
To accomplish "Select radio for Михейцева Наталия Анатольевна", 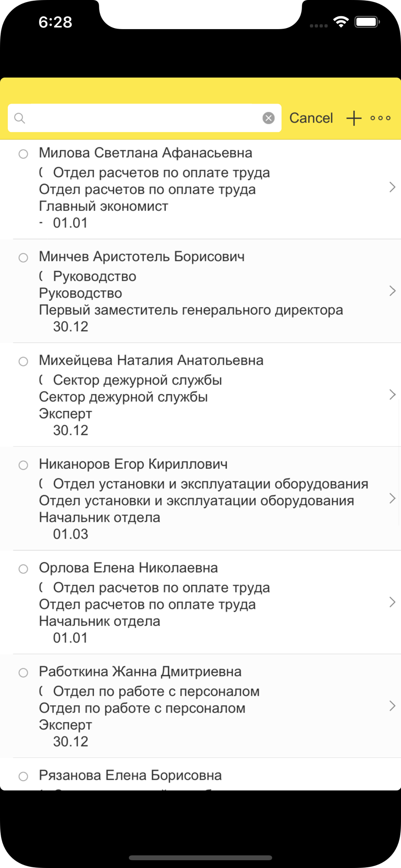I will (x=23, y=362).
